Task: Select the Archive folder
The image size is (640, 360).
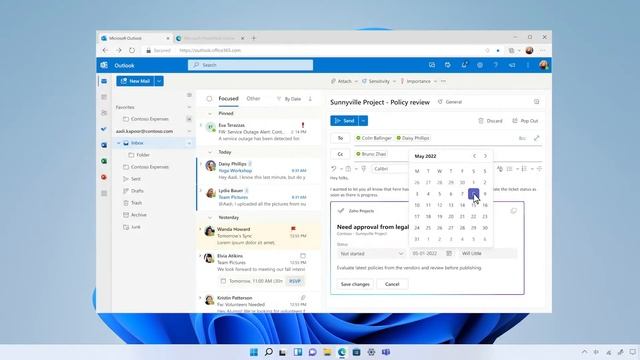Action: (138, 215)
